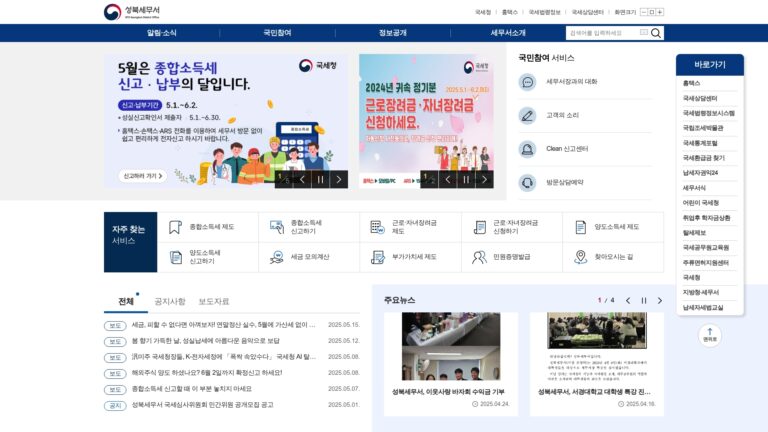Switch to the 공지사항 tab

click(170, 301)
